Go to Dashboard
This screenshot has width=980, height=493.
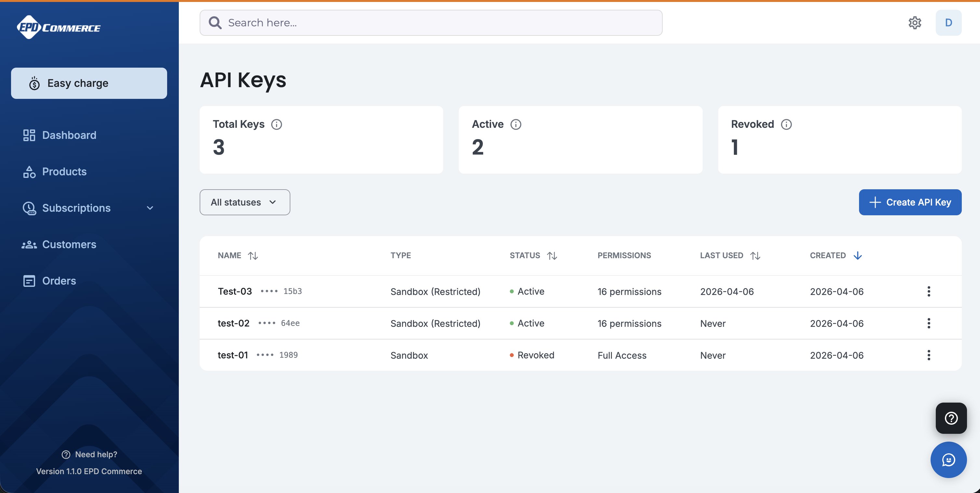coord(69,135)
